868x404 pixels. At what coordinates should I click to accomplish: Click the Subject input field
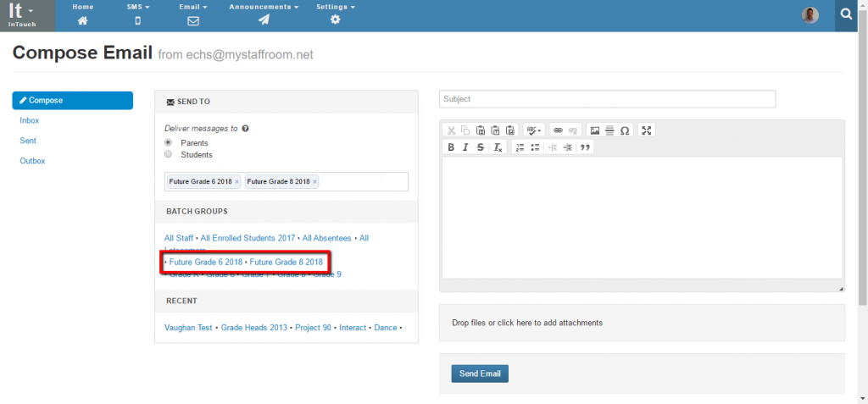607,99
